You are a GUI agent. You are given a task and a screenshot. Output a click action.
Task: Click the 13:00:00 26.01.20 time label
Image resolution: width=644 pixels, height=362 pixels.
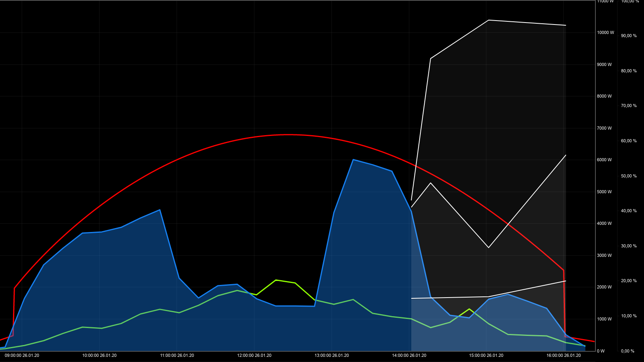pyautogui.click(x=331, y=356)
